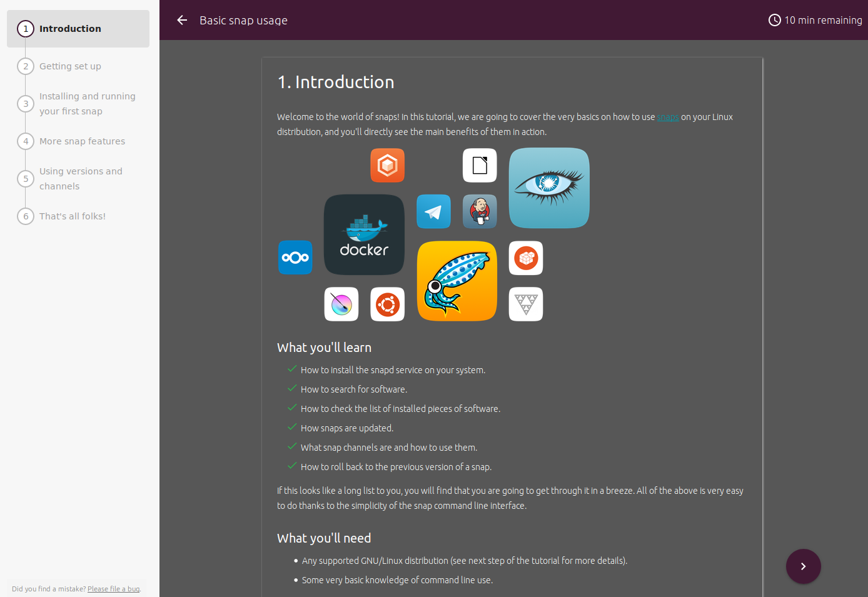Click the large Squid proxy icon
The width and height of the screenshot is (868, 597).
click(457, 281)
